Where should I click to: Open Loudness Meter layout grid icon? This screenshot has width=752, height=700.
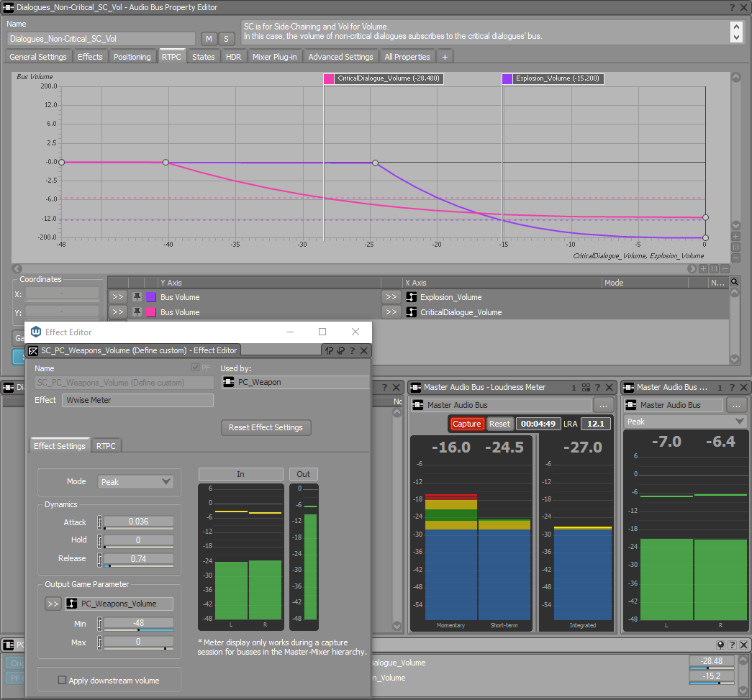586,387
